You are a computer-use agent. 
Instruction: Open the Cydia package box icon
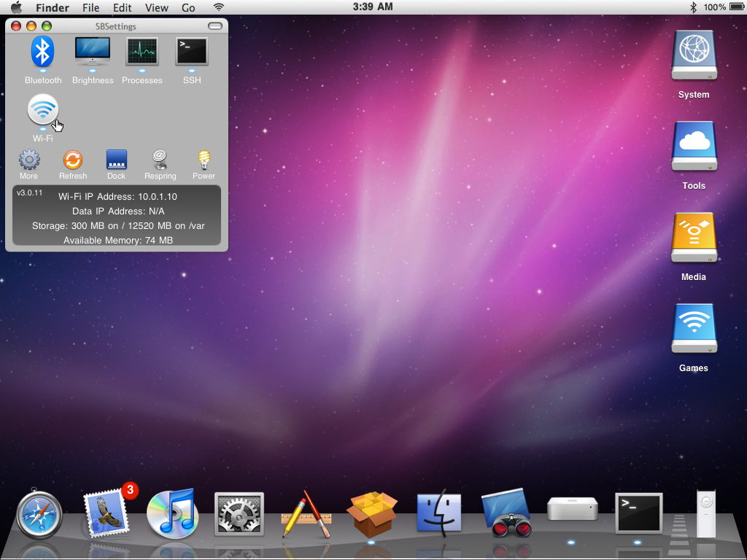pyautogui.click(x=371, y=514)
